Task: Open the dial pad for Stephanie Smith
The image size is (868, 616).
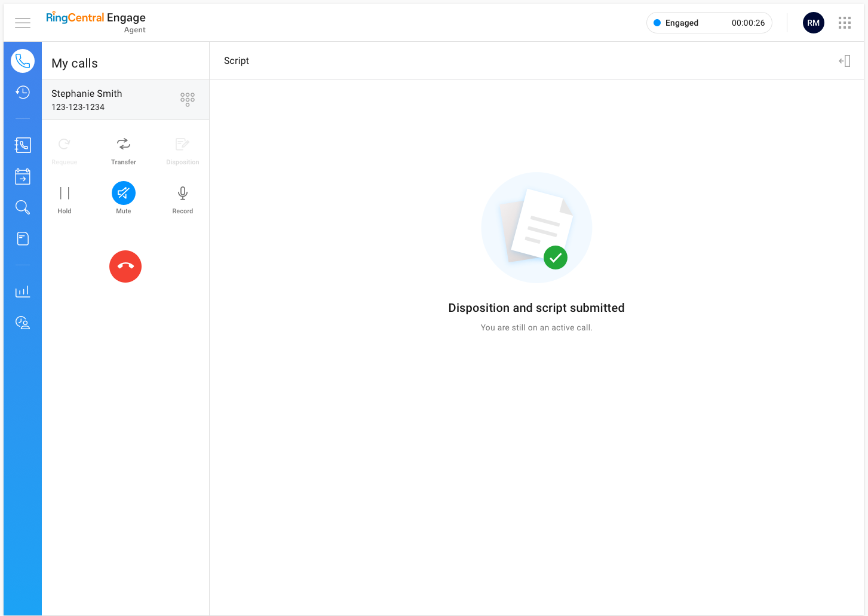Action: click(187, 99)
